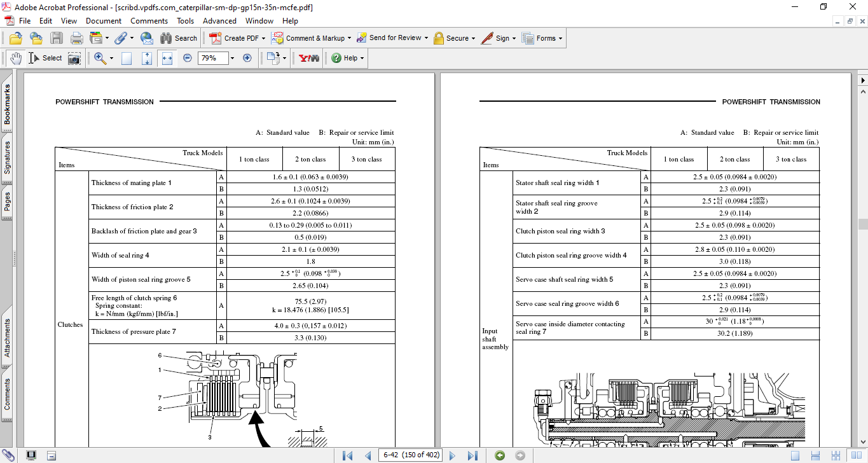Go to the next page arrow
The image size is (868, 463).
(452, 455)
